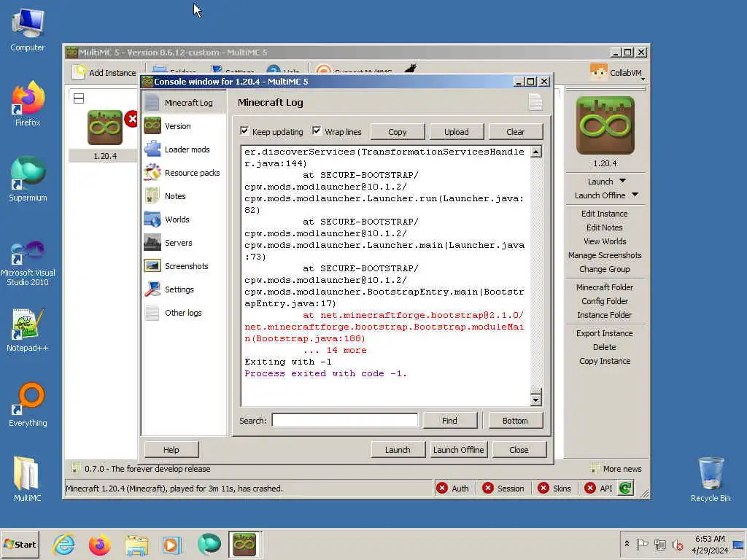Expand the Launch dropdown arrow in the right panel

coord(623,181)
